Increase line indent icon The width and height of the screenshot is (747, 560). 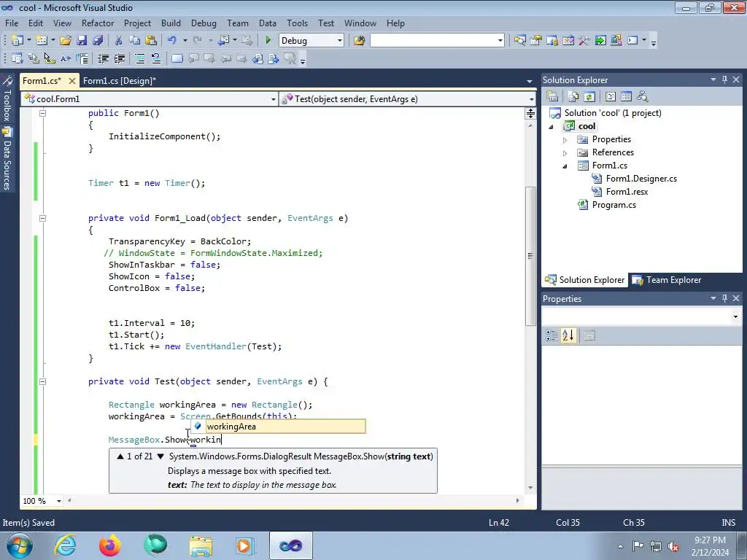click(119, 58)
